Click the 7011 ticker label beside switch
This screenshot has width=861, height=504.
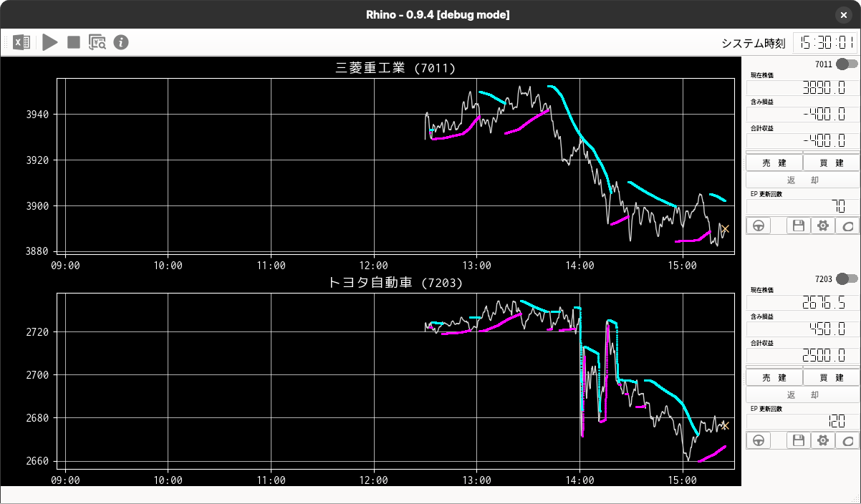pos(824,64)
